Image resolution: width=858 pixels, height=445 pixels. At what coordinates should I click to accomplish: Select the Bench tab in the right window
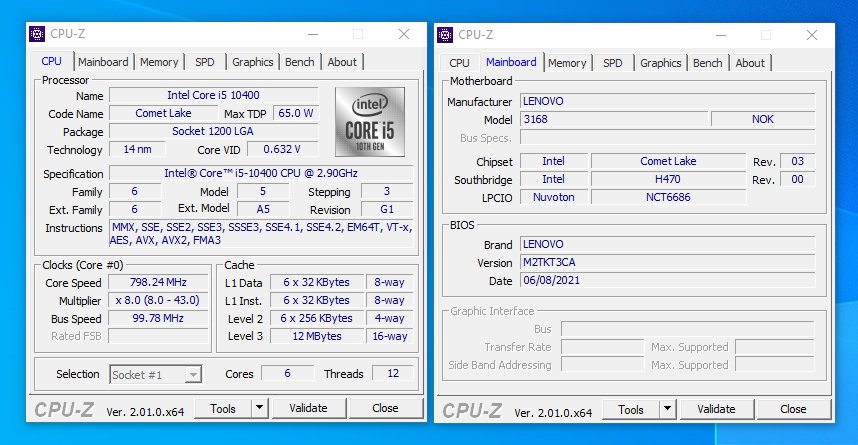[x=708, y=63]
